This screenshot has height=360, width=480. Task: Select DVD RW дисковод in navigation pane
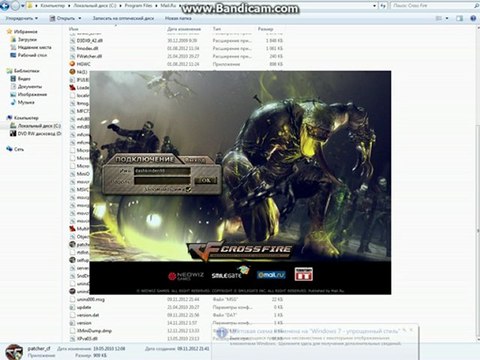click(x=39, y=134)
